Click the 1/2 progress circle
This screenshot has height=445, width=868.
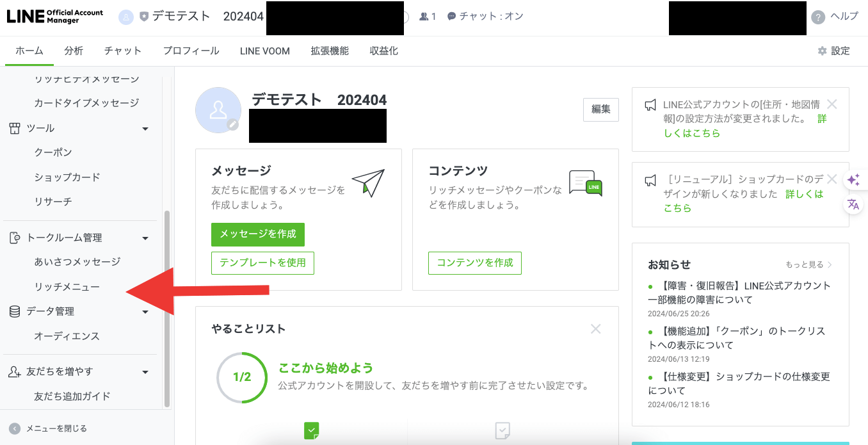(242, 378)
